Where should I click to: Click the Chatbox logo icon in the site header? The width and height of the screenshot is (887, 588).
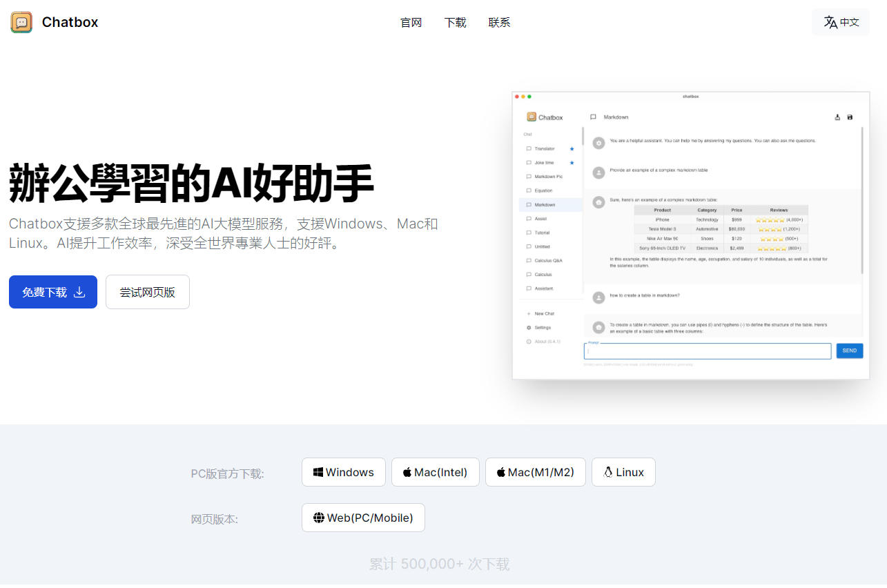21,22
